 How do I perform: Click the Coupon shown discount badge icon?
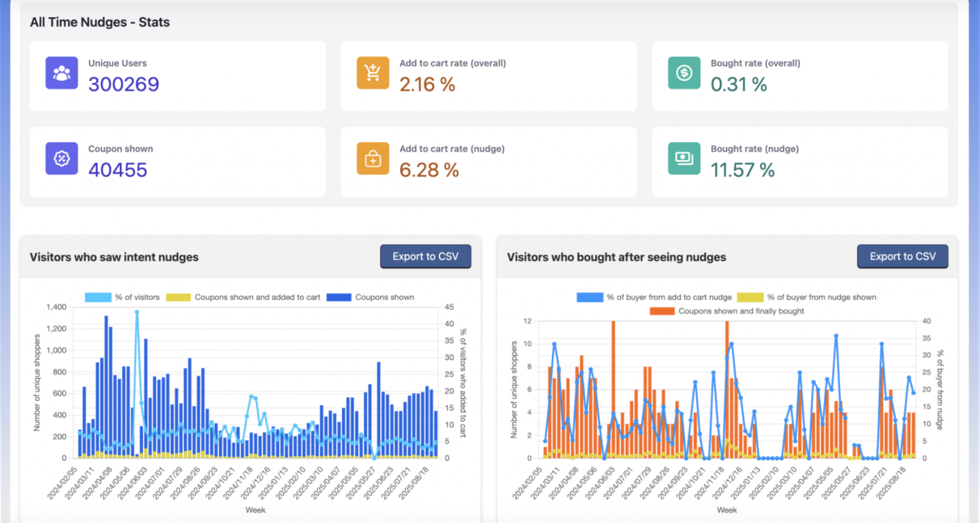tap(62, 158)
